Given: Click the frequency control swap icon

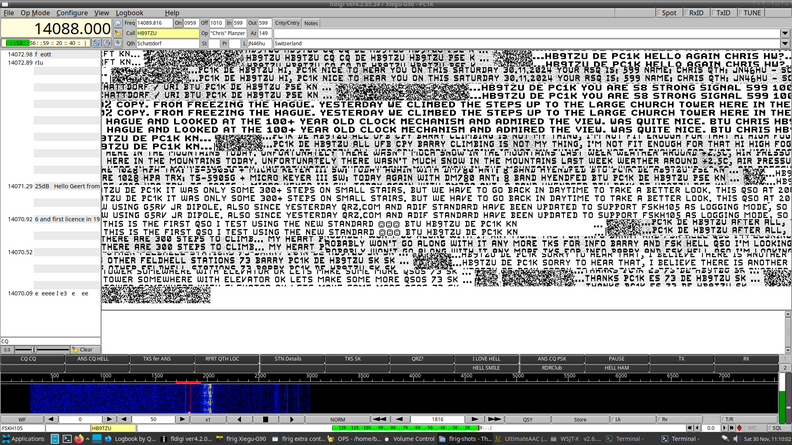Looking at the screenshot, I should [x=96, y=43].
